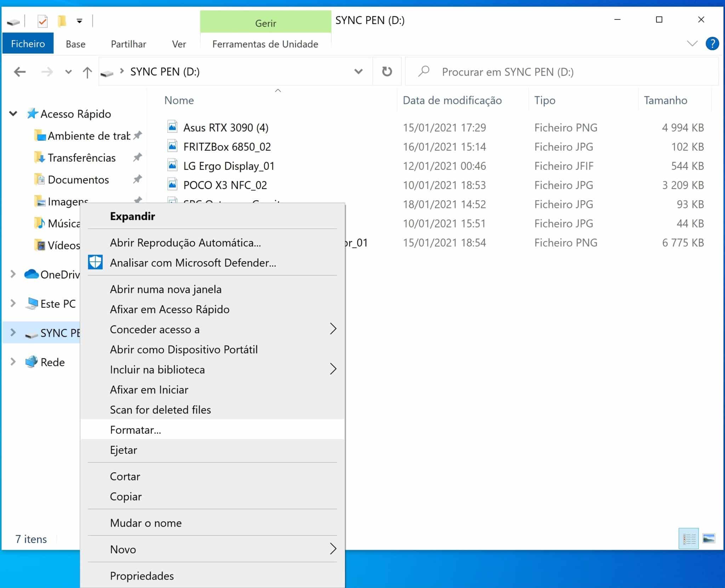Open the recent locations dropdown
Image resolution: width=725 pixels, height=588 pixels.
(x=68, y=72)
